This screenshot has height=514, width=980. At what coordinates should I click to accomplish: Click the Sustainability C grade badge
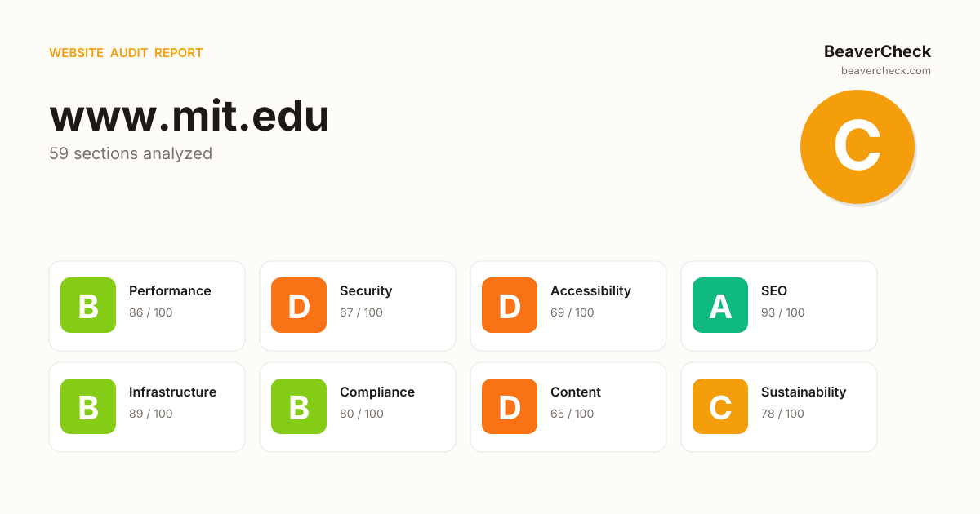point(720,406)
